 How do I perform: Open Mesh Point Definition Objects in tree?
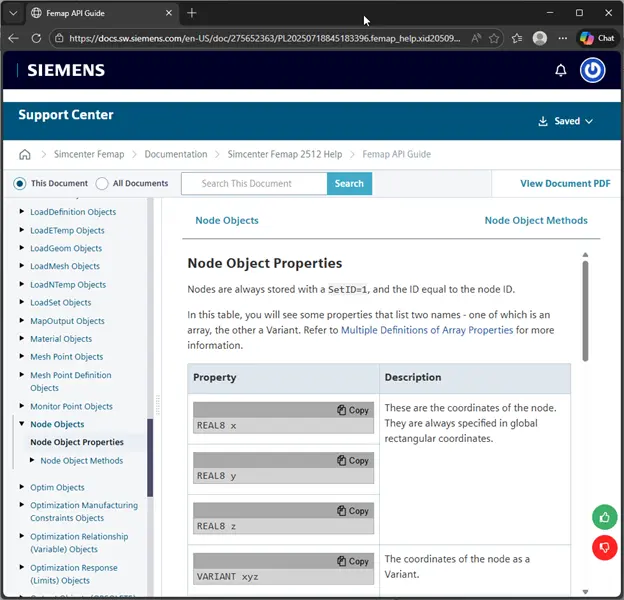71,381
